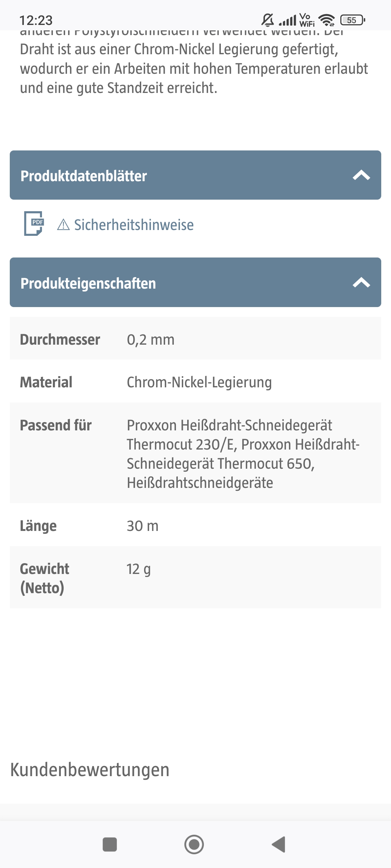Image resolution: width=391 pixels, height=868 pixels.
Task: Tap the muted bell status icon
Action: [268, 20]
